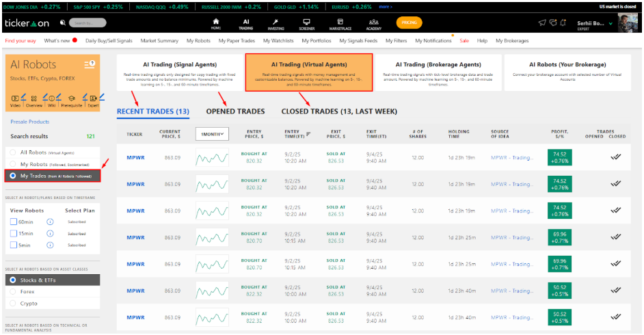This screenshot has height=335, width=644.
Task: Open the 1MONTH chart period dropdown
Action: [x=212, y=134]
